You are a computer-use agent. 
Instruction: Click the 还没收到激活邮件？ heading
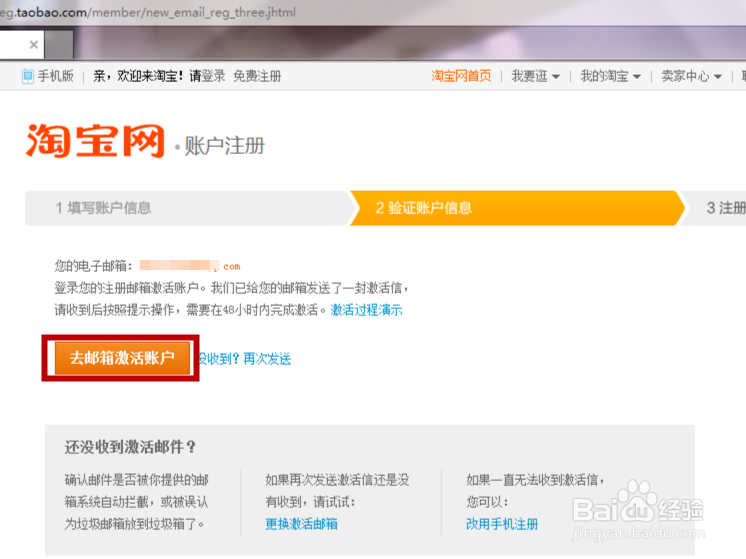(130, 447)
